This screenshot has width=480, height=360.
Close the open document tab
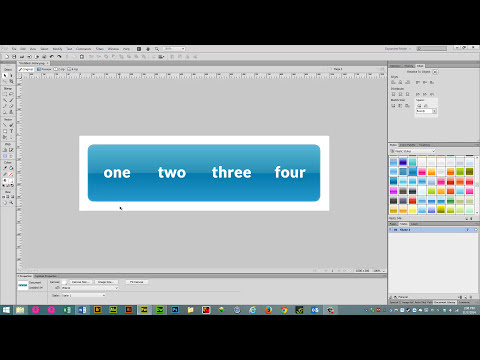(47, 63)
